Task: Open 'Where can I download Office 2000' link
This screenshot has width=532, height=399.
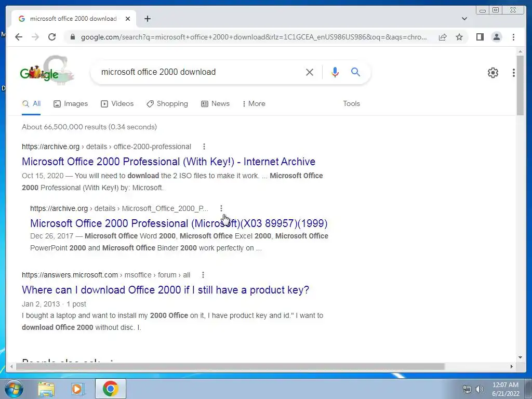Action: (x=166, y=290)
